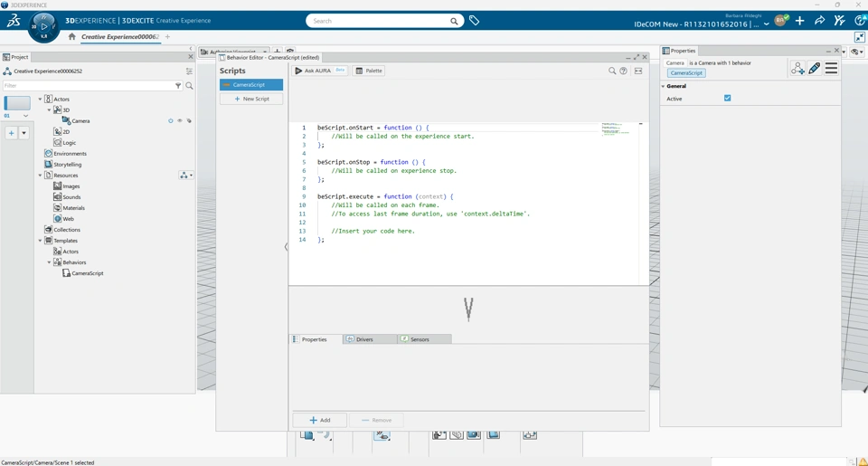Toggle the Active checkbox in Properties

point(727,98)
